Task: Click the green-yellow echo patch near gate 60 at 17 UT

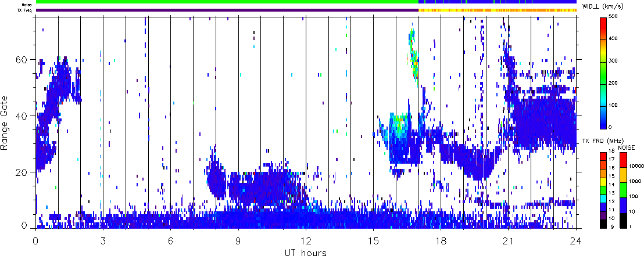Action: point(414,55)
